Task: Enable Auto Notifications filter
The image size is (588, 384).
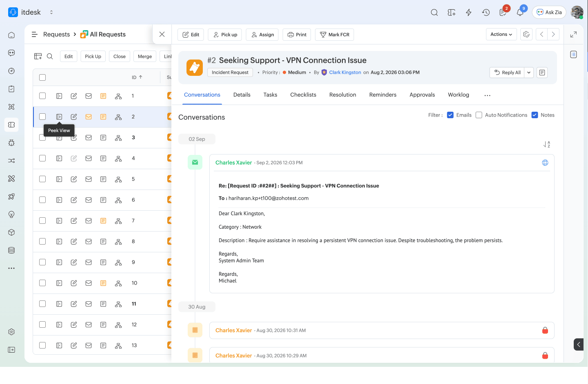Action: tap(479, 115)
